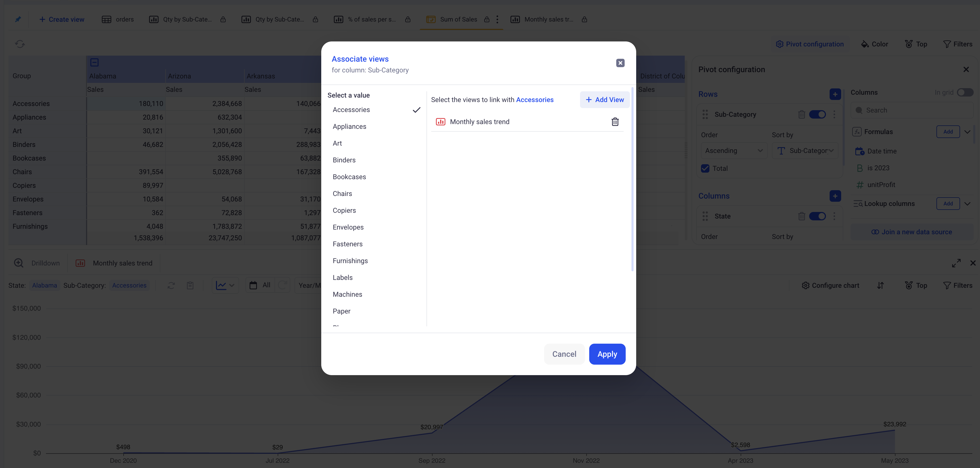The width and height of the screenshot is (980, 468).
Task: Click the refresh icon above the pivot table
Action: [x=20, y=44]
